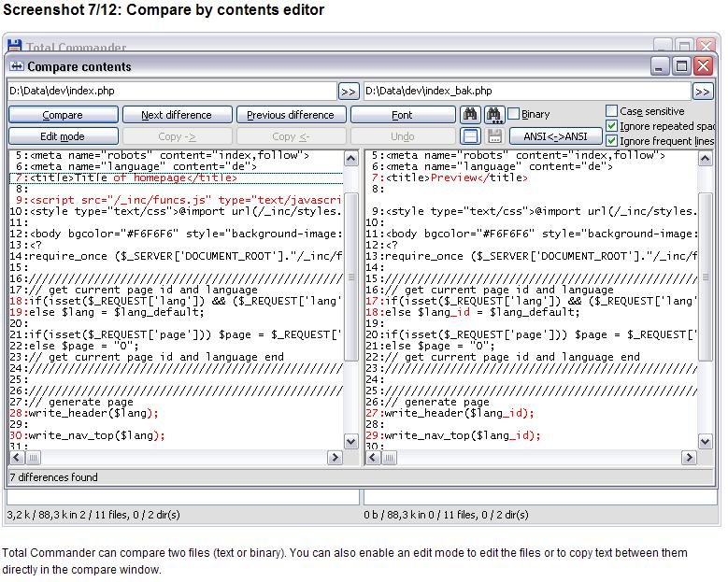Click the disabled Copy <- button
This screenshot has width=728, height=582.
pos(292,136)
